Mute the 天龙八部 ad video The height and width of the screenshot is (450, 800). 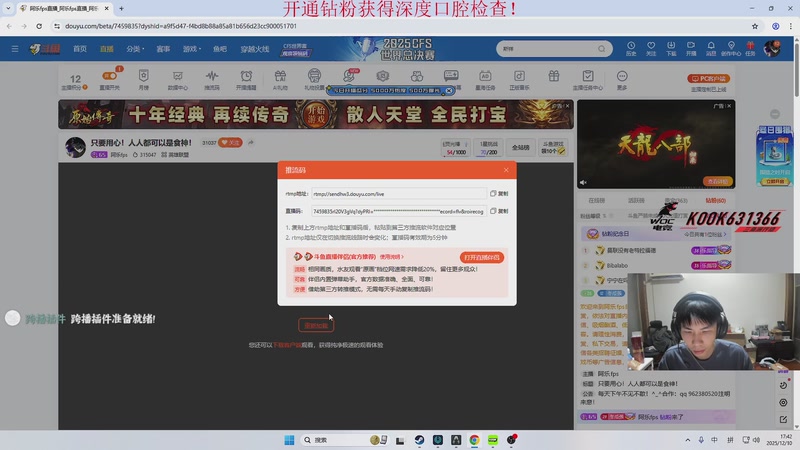pos(583,182)
